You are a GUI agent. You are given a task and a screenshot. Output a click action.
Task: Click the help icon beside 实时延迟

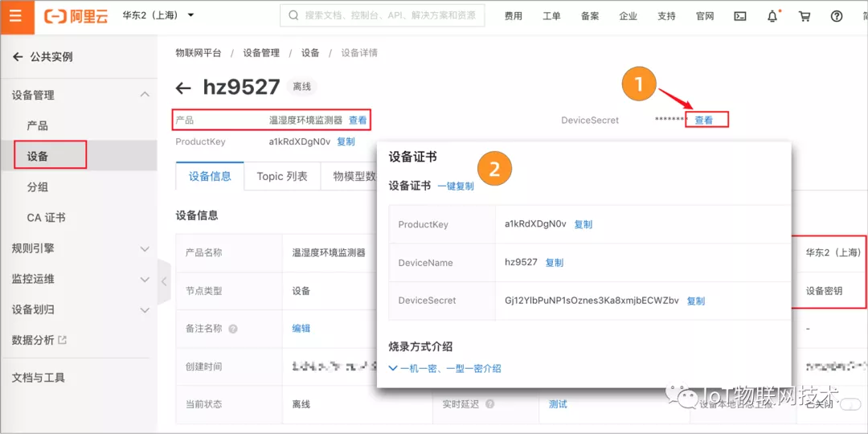click(490, 404)
